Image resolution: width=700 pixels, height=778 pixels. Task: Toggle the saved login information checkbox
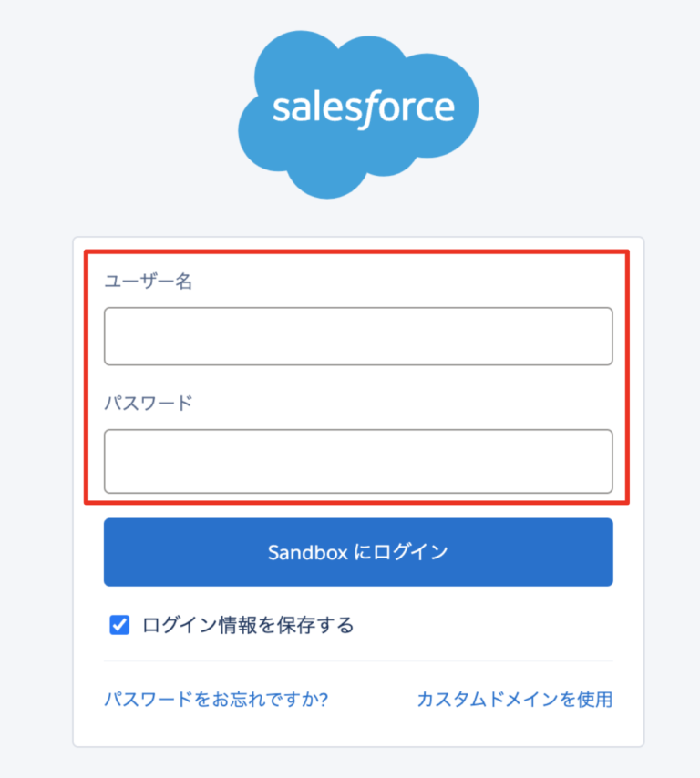click(118, 625)
